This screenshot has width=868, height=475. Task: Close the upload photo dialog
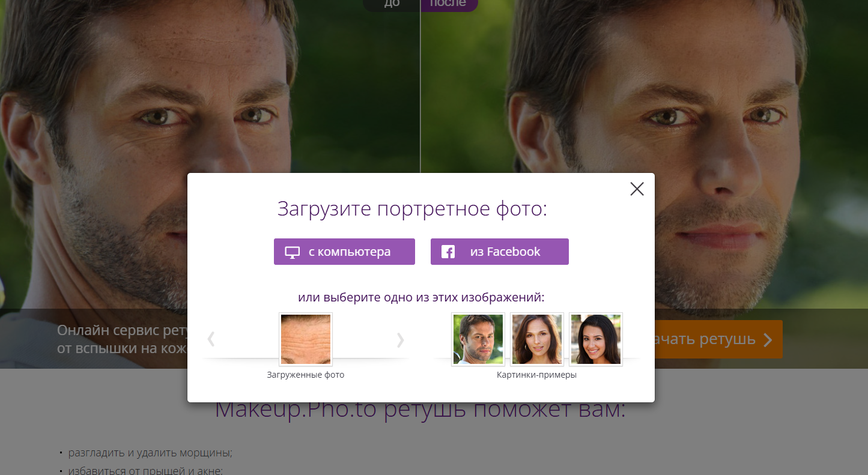click(x=637, y=189)
